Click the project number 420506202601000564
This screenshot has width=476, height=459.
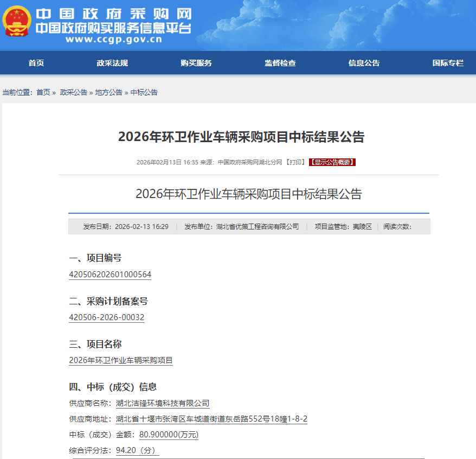coord(110,275)
